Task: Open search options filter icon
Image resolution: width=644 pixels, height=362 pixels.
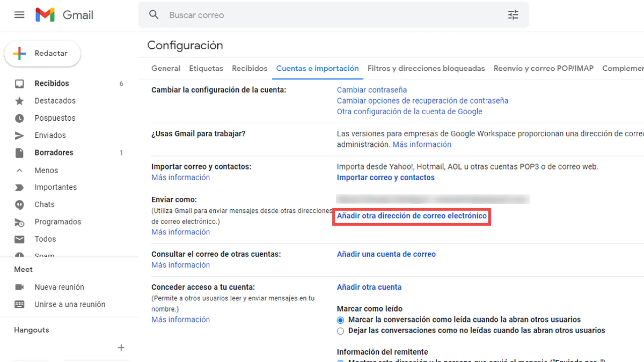Action: [x=513, y=15]
